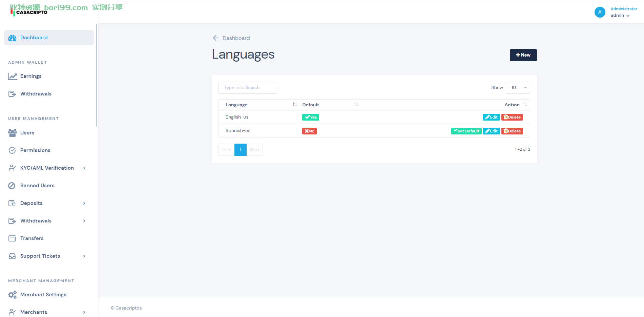Sort table by Action column arrows
The height and width of the screenshot is (317, 644).
pos(525,105)
